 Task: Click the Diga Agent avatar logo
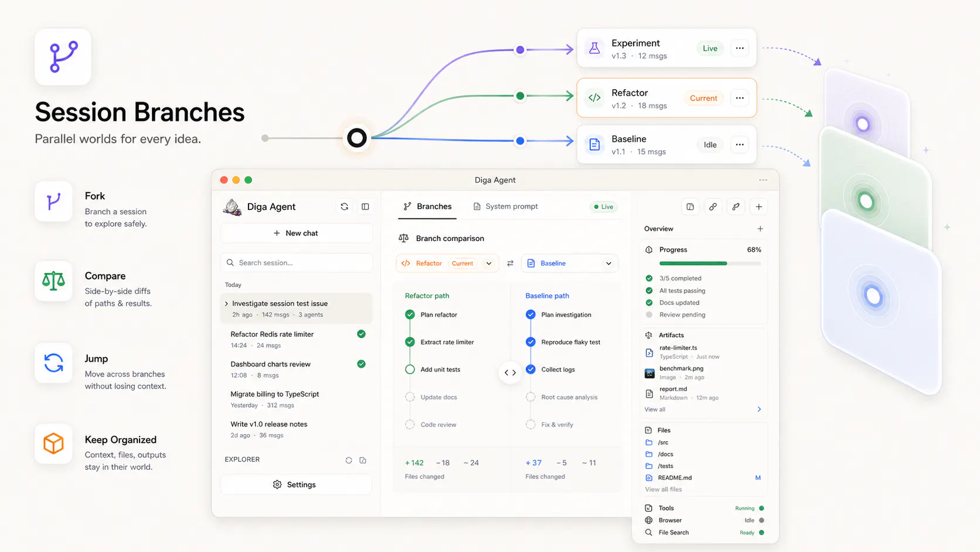pos(232,207)
